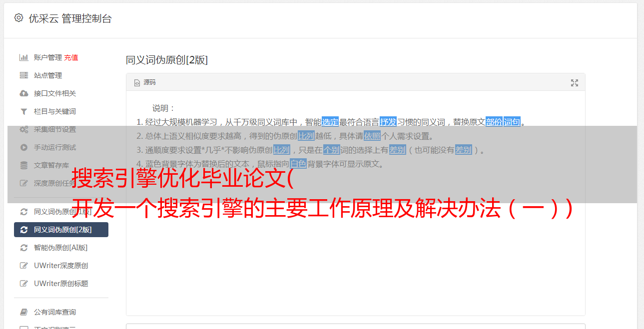Open 智能伪原创[AI版] in the sidebar
Viewport: 644px width, 329px height.
point(61,248)
